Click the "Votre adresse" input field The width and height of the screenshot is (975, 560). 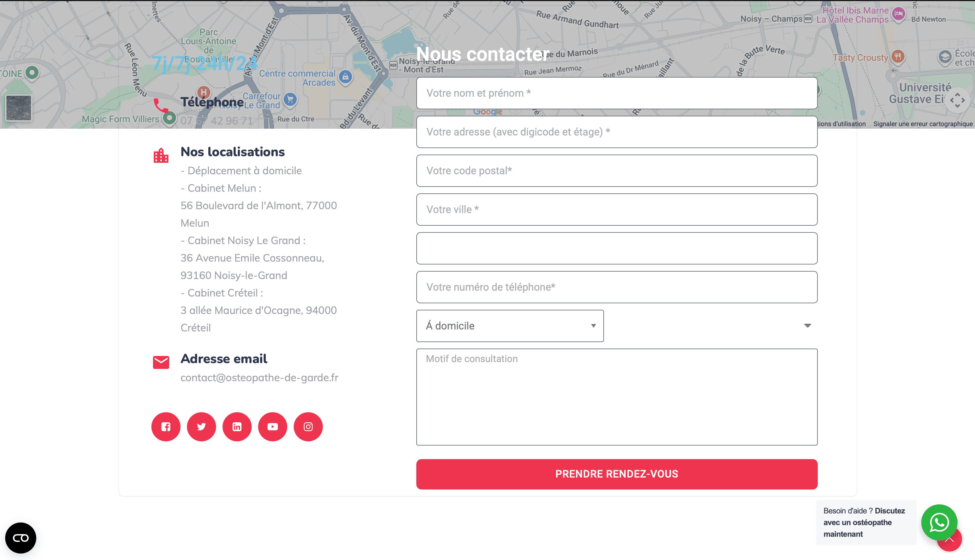coord(616,132)
